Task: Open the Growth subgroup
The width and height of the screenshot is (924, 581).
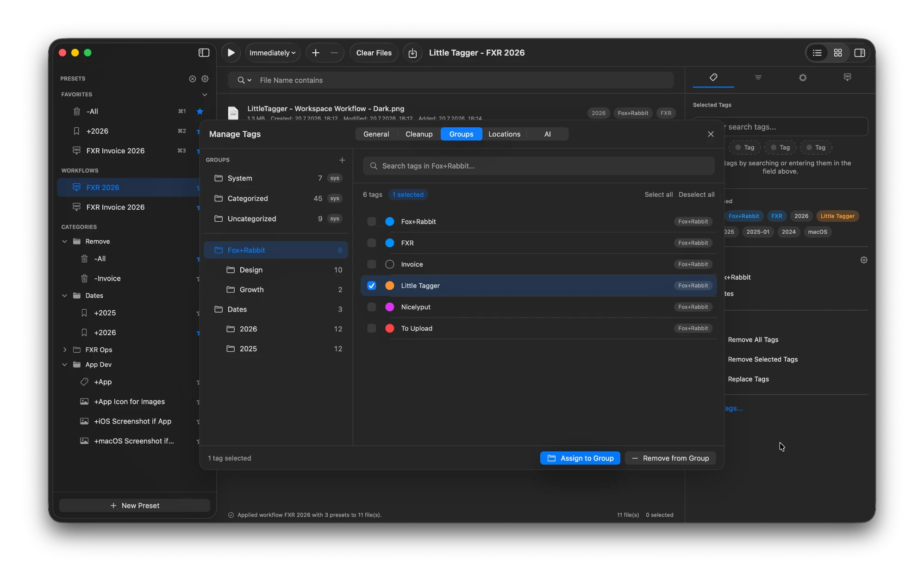Action: point(276,290)
